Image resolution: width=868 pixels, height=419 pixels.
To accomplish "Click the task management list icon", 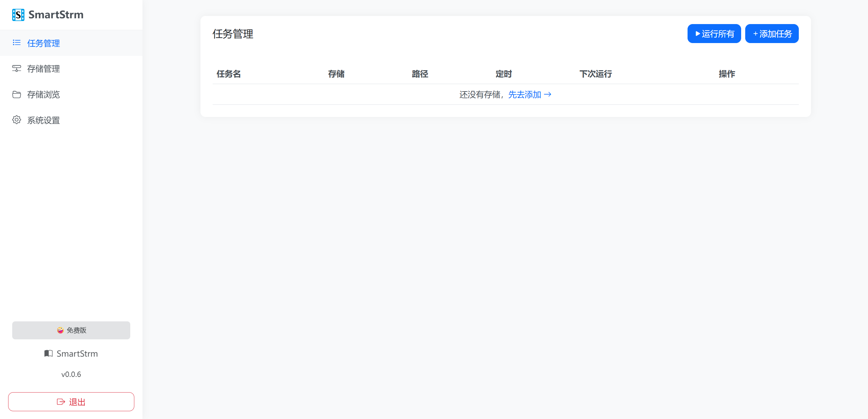I will 17,43.
